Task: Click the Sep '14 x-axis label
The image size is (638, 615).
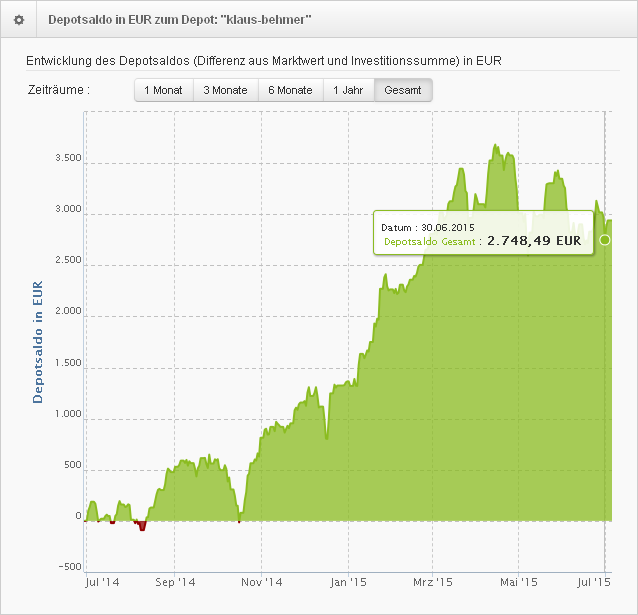Action: coord(176,580)
